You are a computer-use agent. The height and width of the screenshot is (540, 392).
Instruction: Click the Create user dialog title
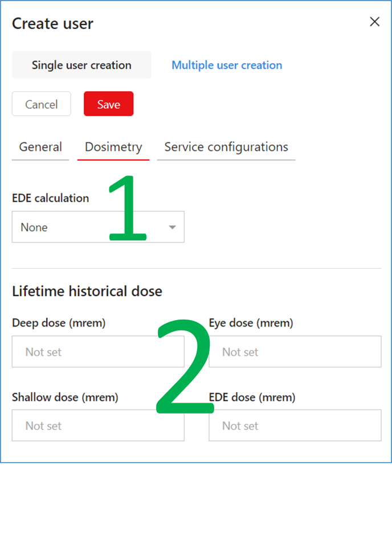pyautogui.click(x=52, y=24)
